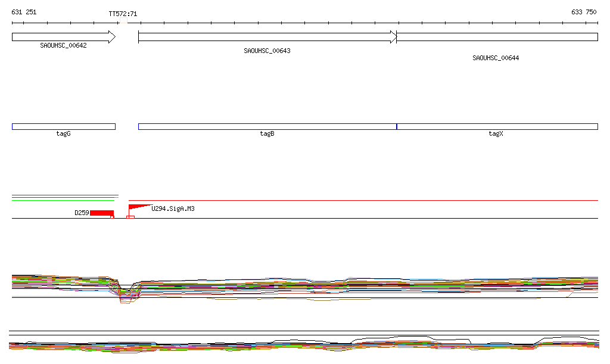
Task: Click the blue tagG annotation box
Action: (x=63, y=126)
